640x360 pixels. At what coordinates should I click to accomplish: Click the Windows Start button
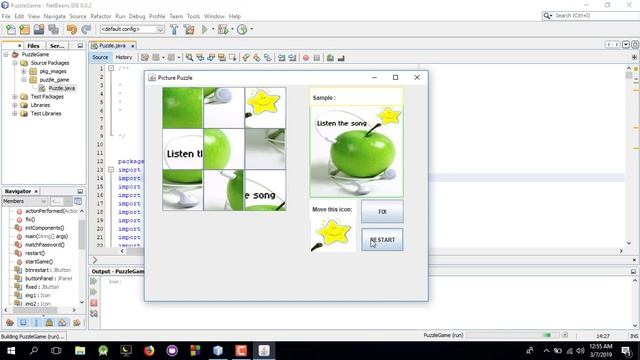(x=11, y=351)
